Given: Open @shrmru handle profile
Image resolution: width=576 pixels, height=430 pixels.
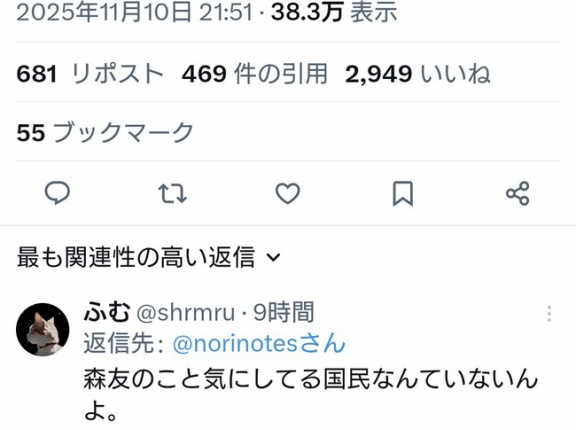Looking at the screenshot, I should [186, 313].
